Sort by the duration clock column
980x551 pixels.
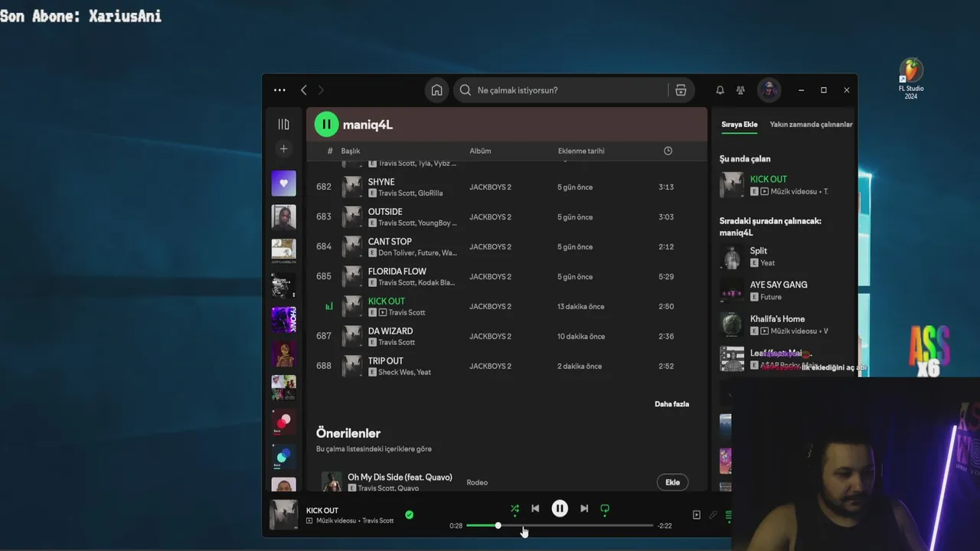pos(668,151)
